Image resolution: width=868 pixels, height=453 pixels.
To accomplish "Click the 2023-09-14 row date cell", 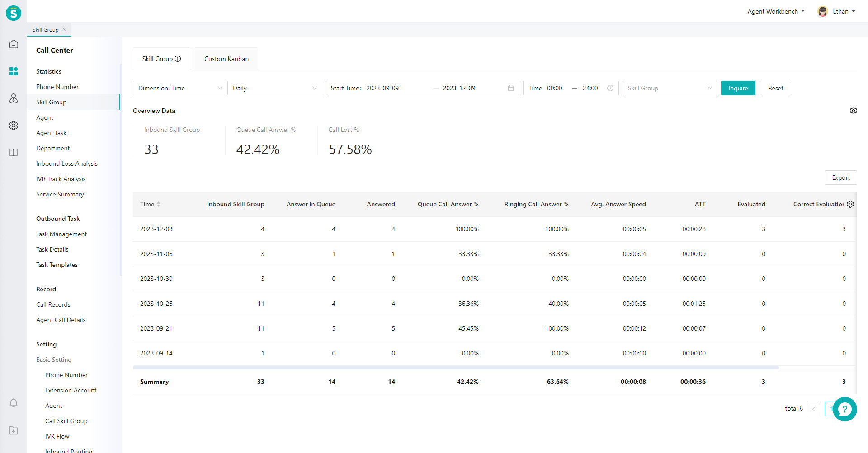I will pos(156,353).
